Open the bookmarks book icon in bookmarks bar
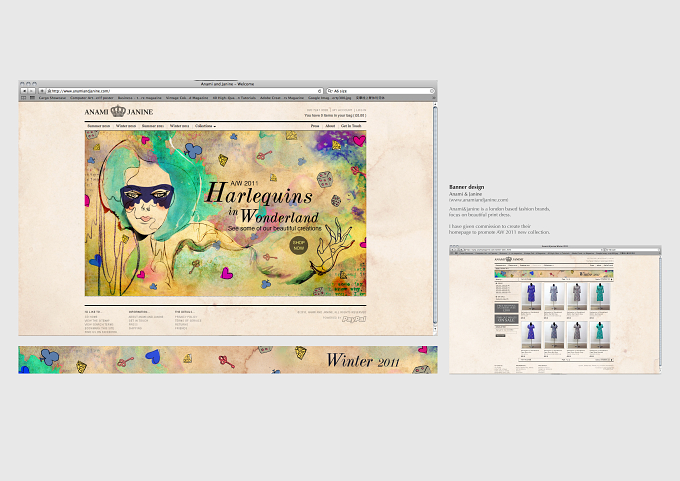680x481 pixels. click(x=24, y=98)
